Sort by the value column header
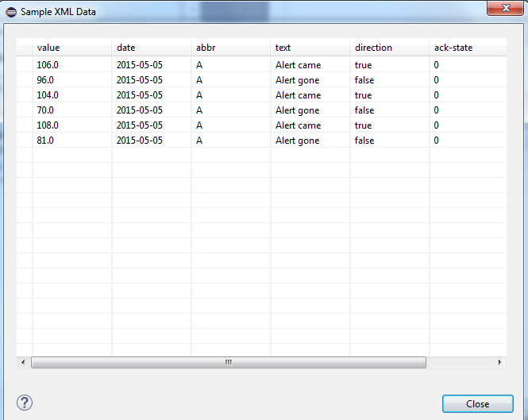528x420 pixels. pyautogui.click(x=71, y=48)
